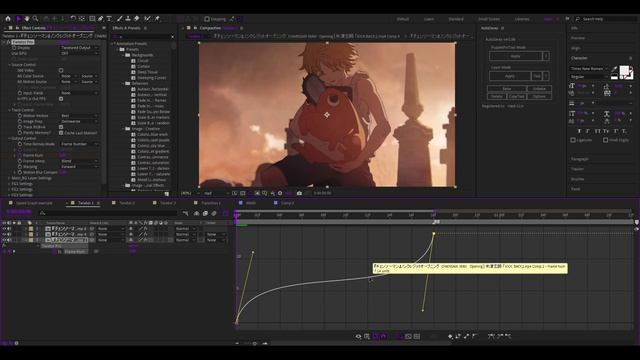Select the Pen tool

click(x=100, y=18)
